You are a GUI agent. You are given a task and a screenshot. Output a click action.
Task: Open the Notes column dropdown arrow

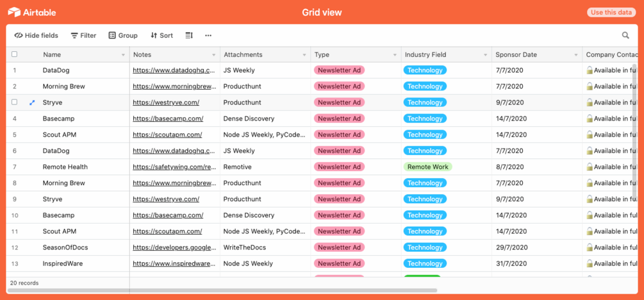[213, 55]
